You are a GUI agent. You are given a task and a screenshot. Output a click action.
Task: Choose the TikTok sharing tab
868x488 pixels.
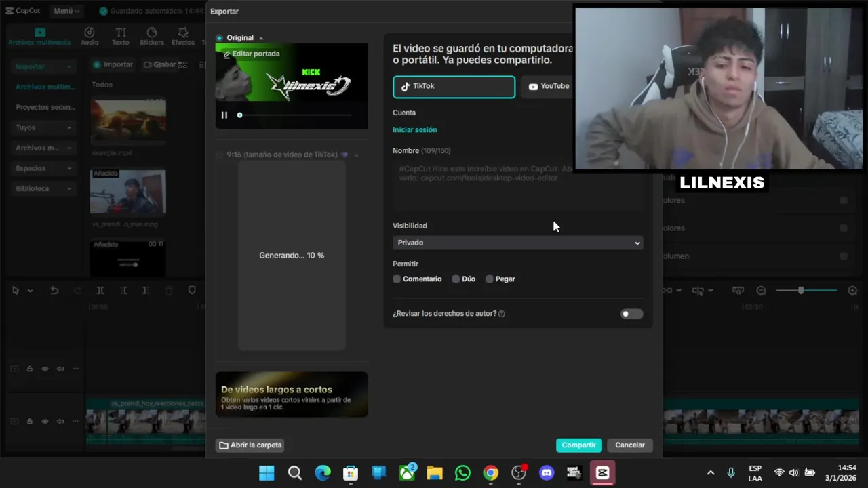pos(454,87)
